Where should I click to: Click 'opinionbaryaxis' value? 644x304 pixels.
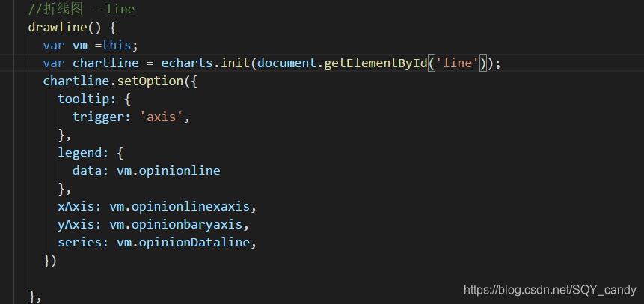(x=187, y=225)
